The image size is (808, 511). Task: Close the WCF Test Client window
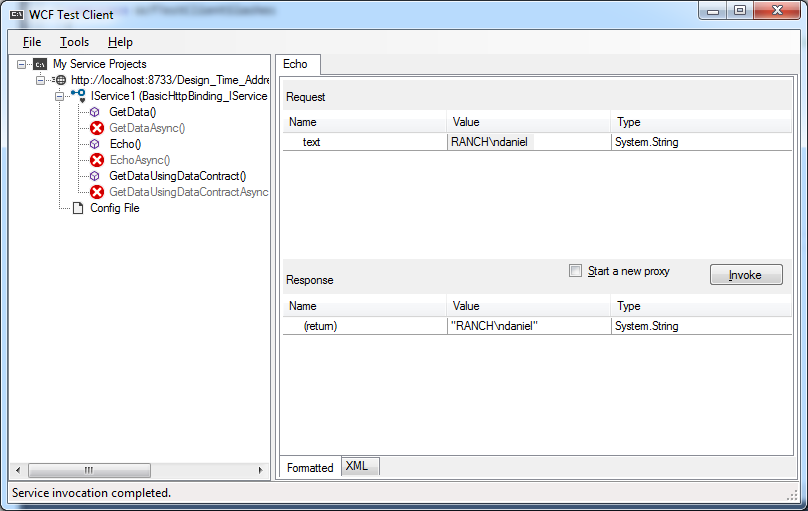[x=777, y=11]
